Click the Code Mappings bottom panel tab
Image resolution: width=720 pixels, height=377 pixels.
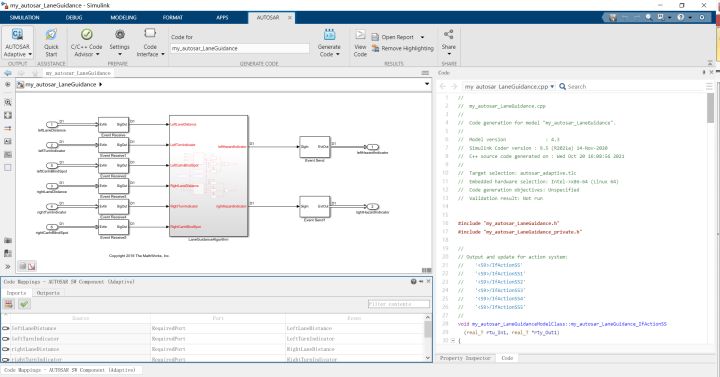(70, 370)
